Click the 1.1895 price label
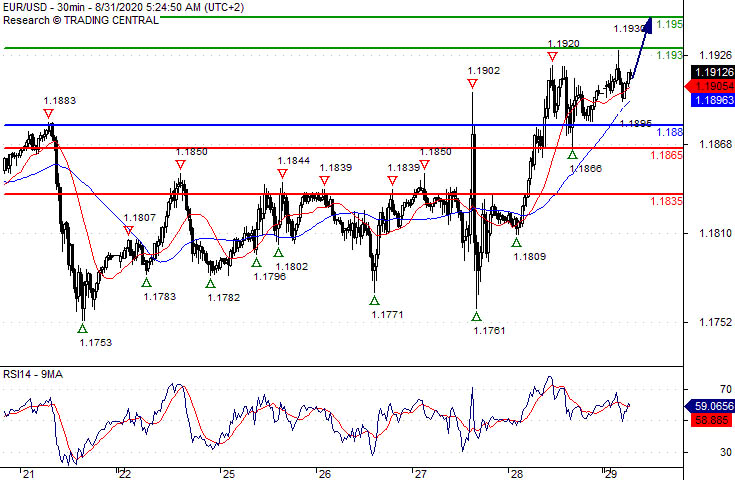 point(636,123)
